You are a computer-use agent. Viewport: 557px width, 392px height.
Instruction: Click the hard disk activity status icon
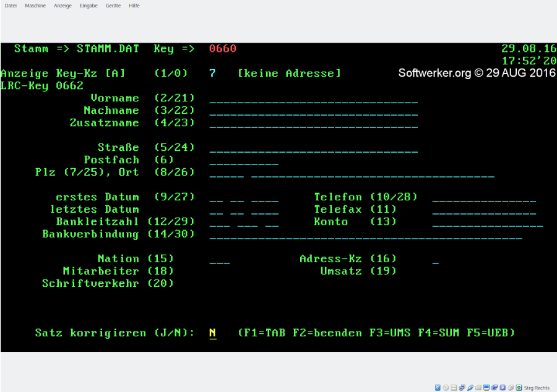pyautogui.click(x=438, y=388)
